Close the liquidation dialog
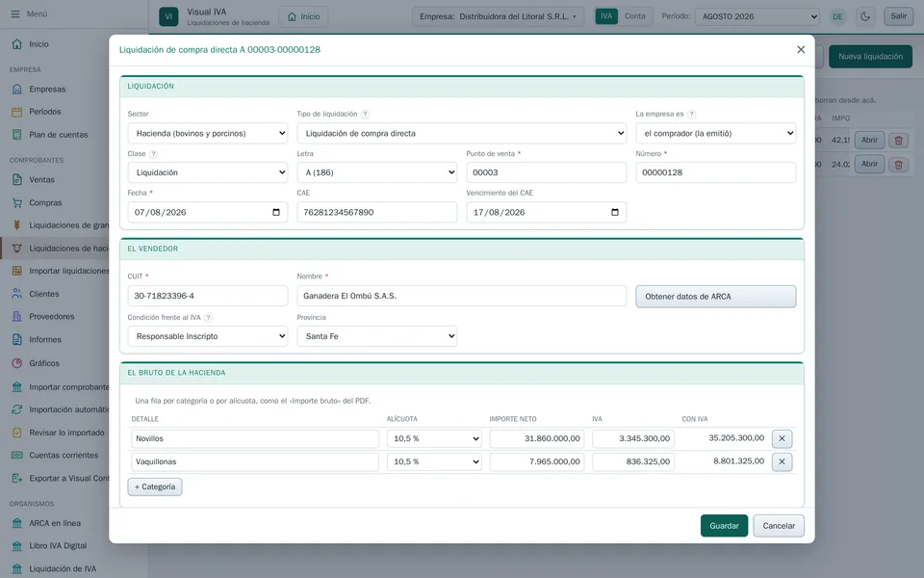Image resolution: width=924 pixels, height=578 pixels. [x=800, y=49]
